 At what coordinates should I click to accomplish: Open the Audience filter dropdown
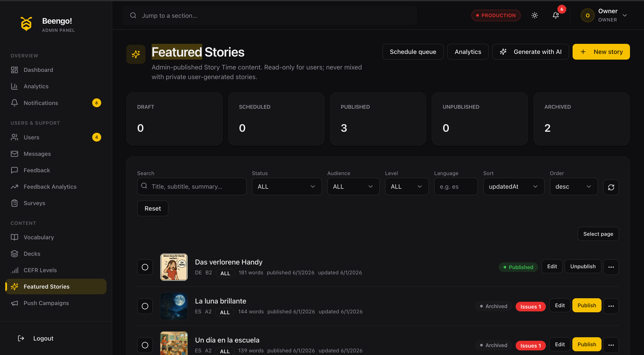(x=353, y=186)
